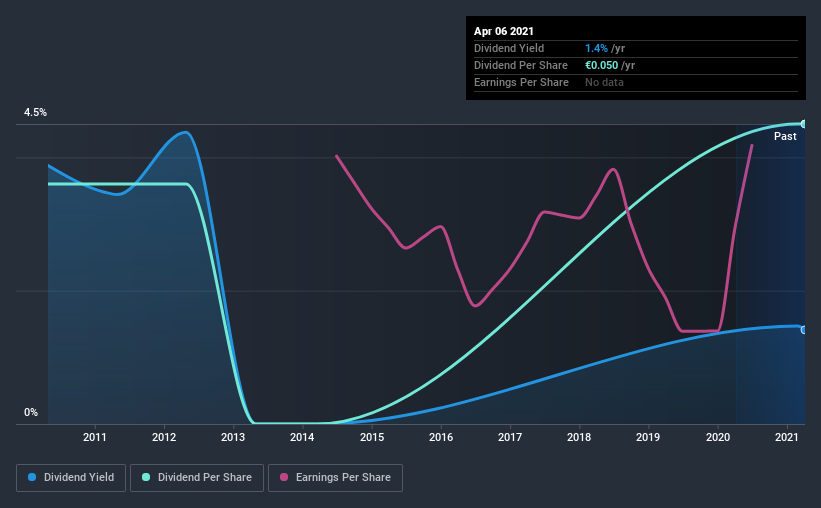Click the 1.4% Dividend Yield tooltip value
Viewport: 821px width, 508px height.
click(x=596, y=48)
